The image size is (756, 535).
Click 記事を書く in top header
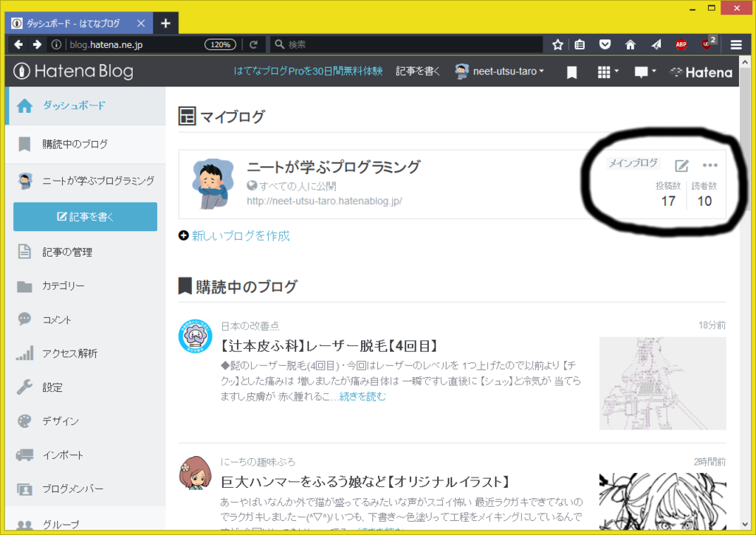tap(418, 72)
